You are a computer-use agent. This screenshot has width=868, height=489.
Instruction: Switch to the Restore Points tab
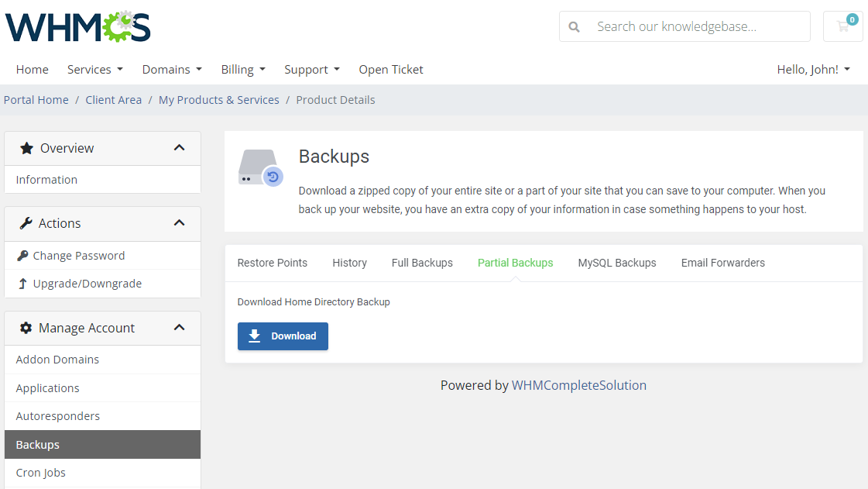273,263
